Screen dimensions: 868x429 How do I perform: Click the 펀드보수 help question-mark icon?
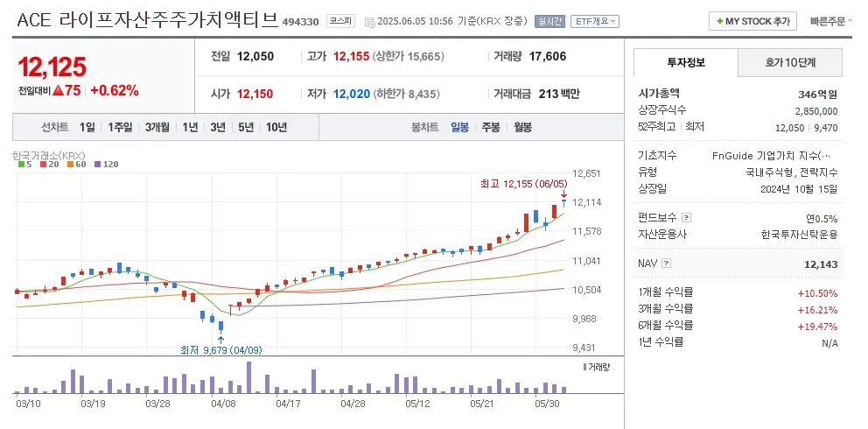pos(686,217)
